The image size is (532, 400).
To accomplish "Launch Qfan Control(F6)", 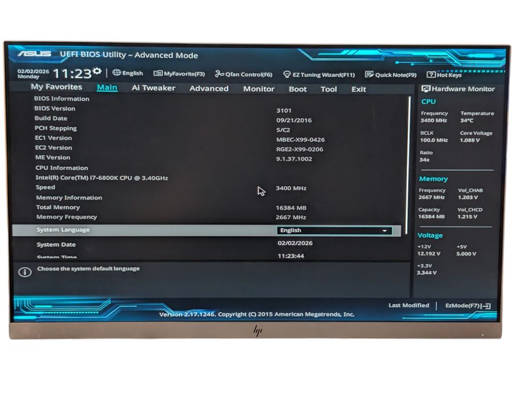I will tap(244, 74).
